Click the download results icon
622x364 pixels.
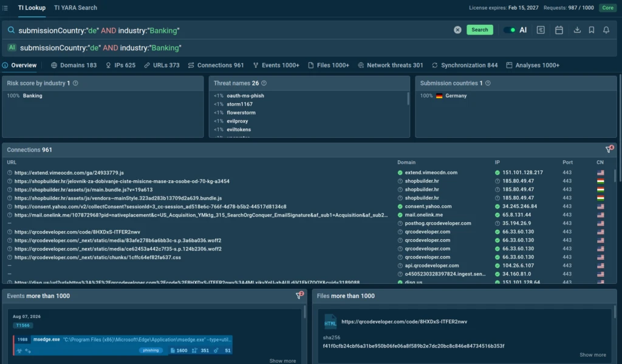[x=577, y=30]
